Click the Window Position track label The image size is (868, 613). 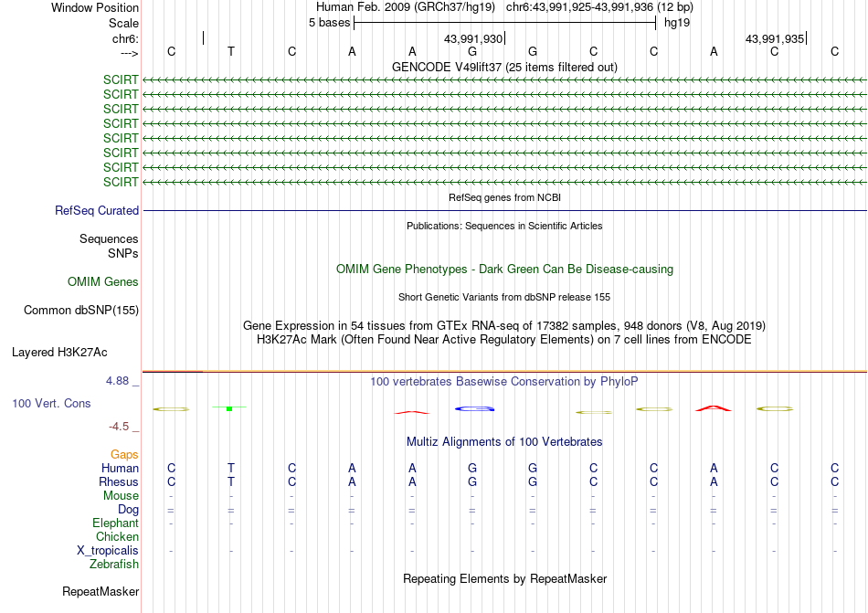95,7
